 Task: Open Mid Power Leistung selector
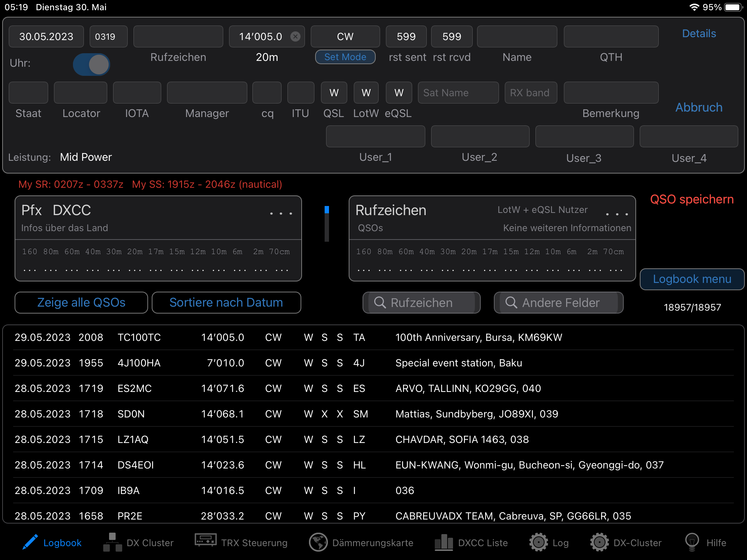point(86,157)
